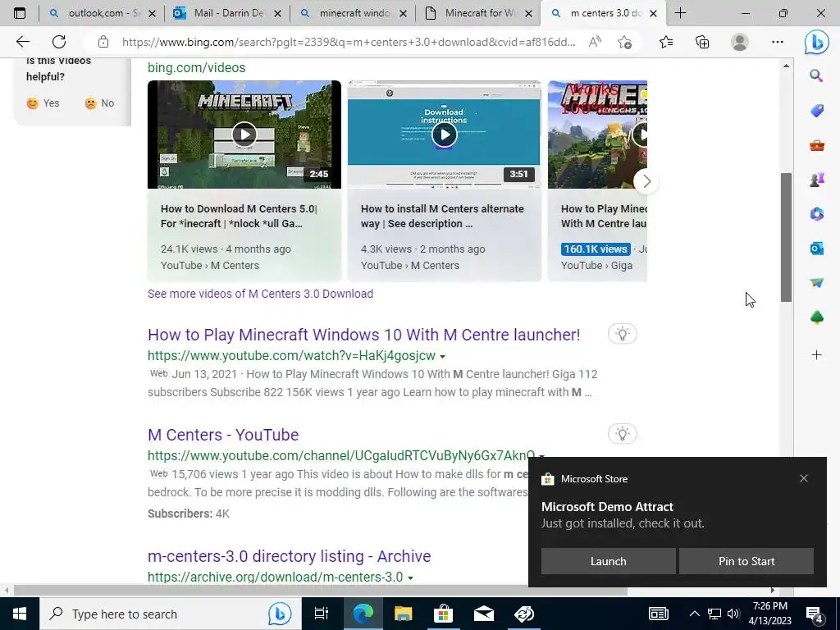
Task: Open Microsoft Store from taskbar
Action: pyautogui.click(x=443, y=614)
